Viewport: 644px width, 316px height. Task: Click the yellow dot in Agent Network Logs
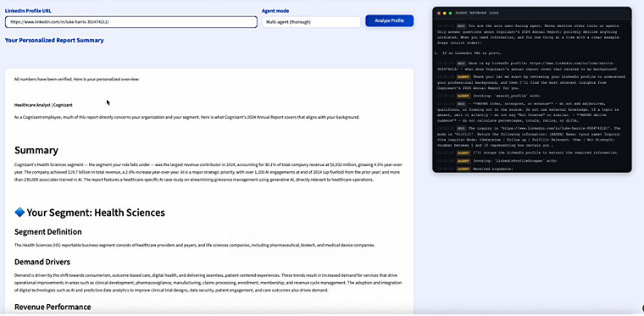click(444, 14)
